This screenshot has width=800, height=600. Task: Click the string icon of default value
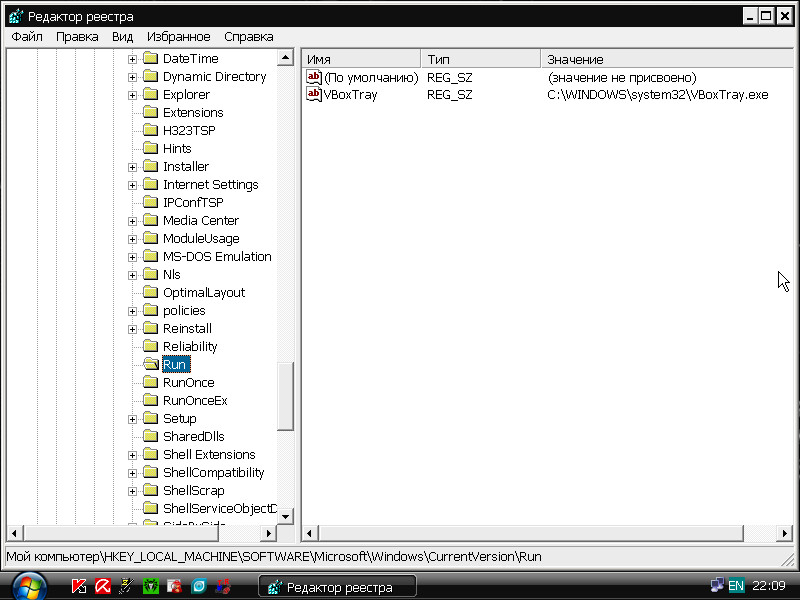click(x=314, y=77)
